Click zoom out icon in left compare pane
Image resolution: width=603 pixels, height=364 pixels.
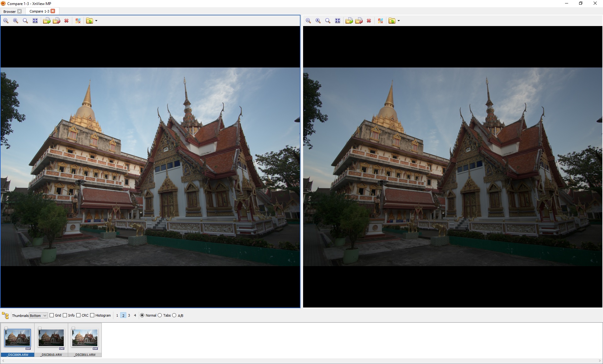[6, 21]
